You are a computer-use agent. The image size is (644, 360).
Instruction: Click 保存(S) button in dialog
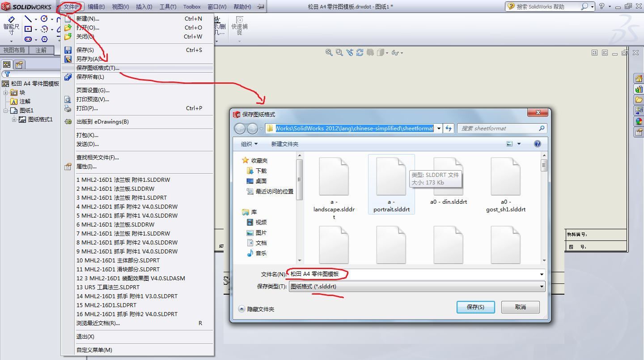tap(475, 307)
